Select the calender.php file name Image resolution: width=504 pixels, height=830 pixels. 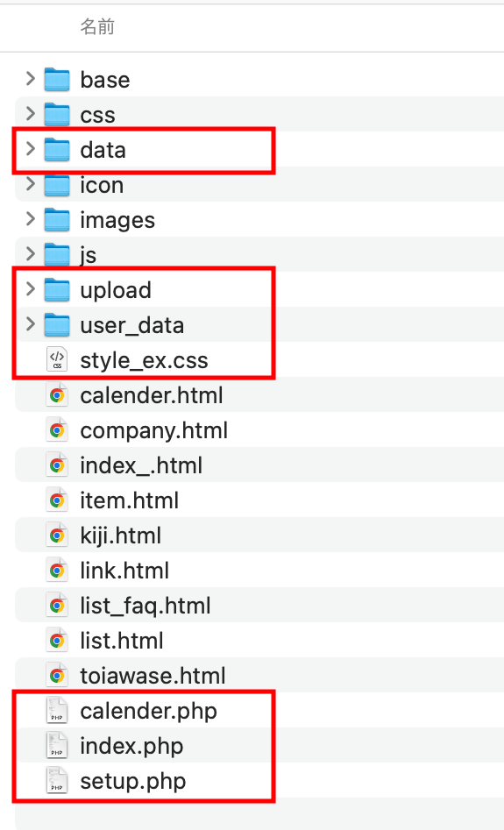(x=148, y=711)
